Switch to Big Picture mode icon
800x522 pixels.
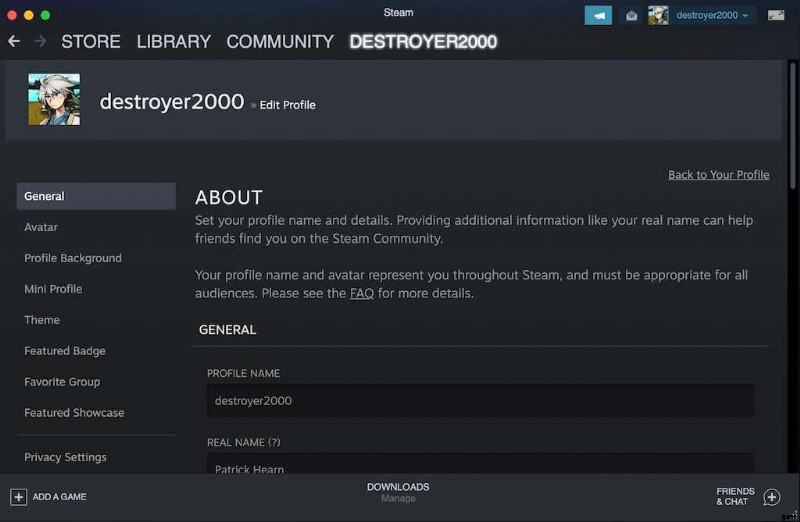(776, 15)
